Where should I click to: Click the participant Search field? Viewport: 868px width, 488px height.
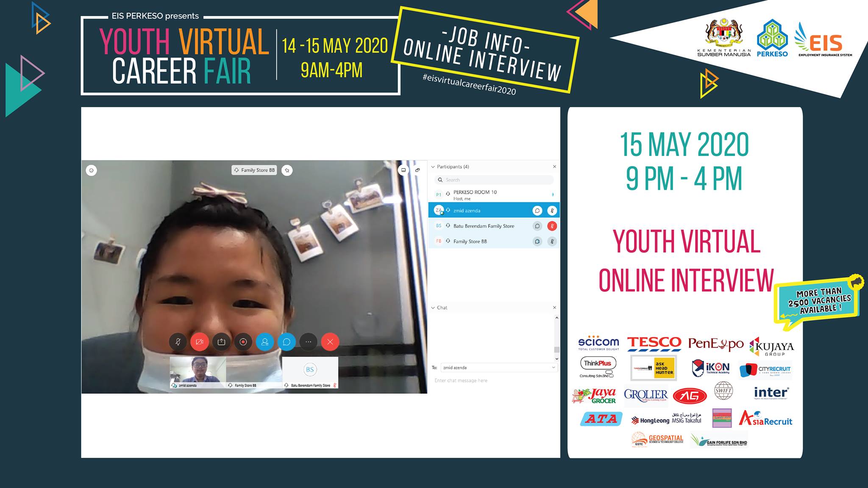tap(494, 180)
